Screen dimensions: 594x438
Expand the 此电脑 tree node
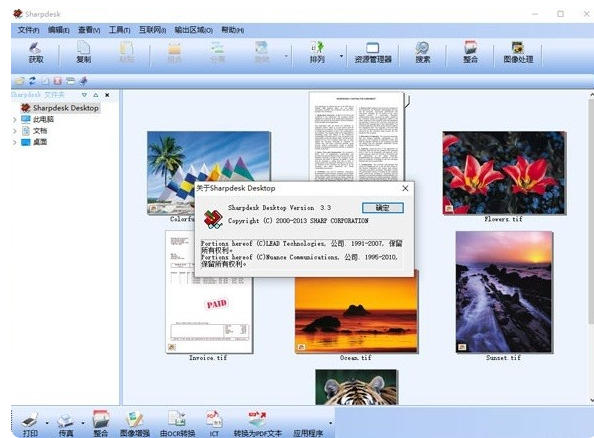coord(15,120)
